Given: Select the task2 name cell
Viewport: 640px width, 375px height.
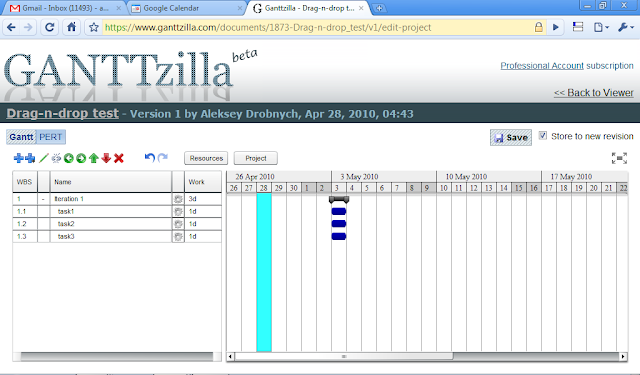Looking at the screenshot, I should pyautogui.click(x=111, y=224).
